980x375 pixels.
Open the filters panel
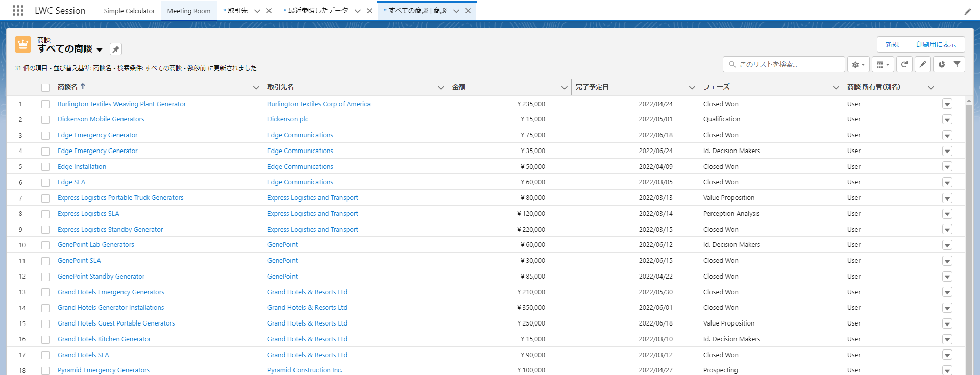[957, 64]
